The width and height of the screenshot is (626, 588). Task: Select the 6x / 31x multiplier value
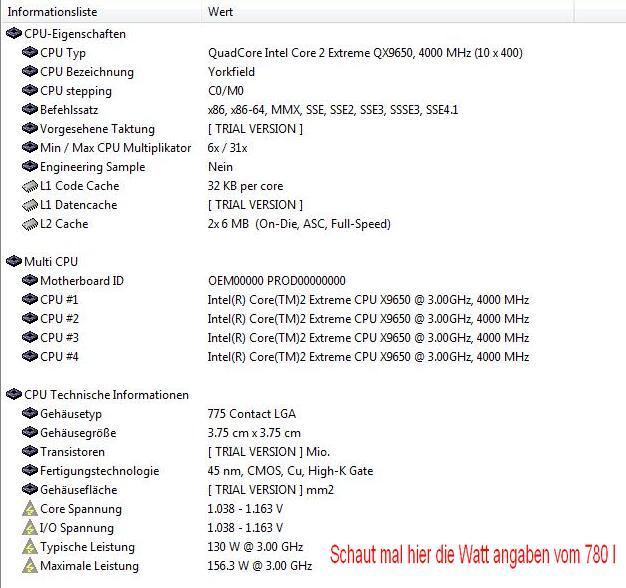click(228, 148)
